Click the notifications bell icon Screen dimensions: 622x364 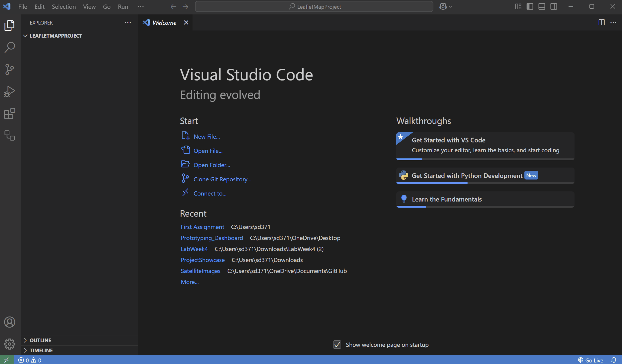click(x=614, y=360)
